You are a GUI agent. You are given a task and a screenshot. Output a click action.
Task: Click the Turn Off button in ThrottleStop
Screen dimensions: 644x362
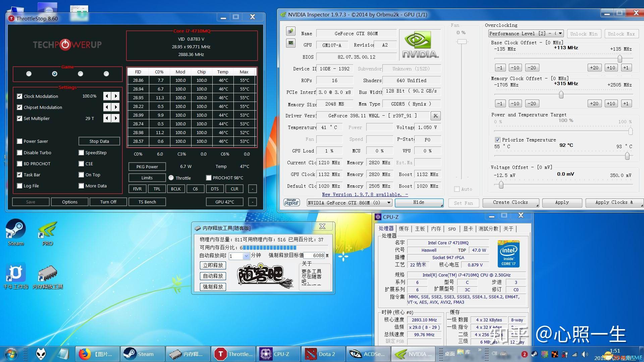click(108, 202)
